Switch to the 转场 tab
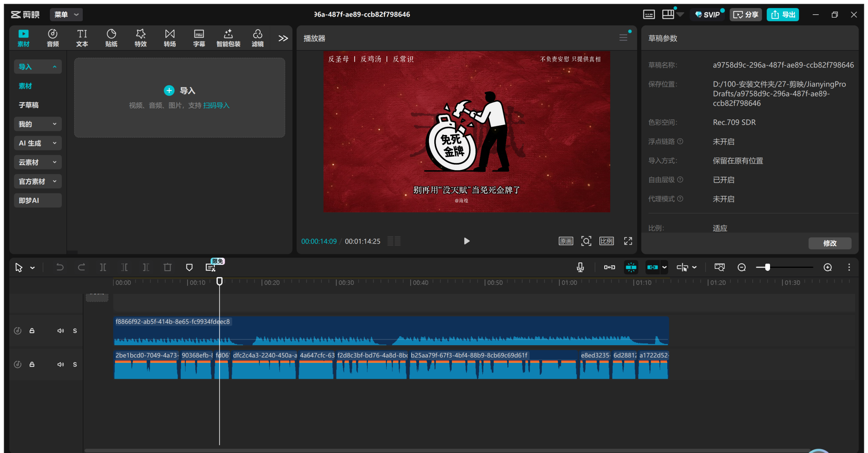The image size is (868, 453). pyautogui.click(x=170, y=38)
